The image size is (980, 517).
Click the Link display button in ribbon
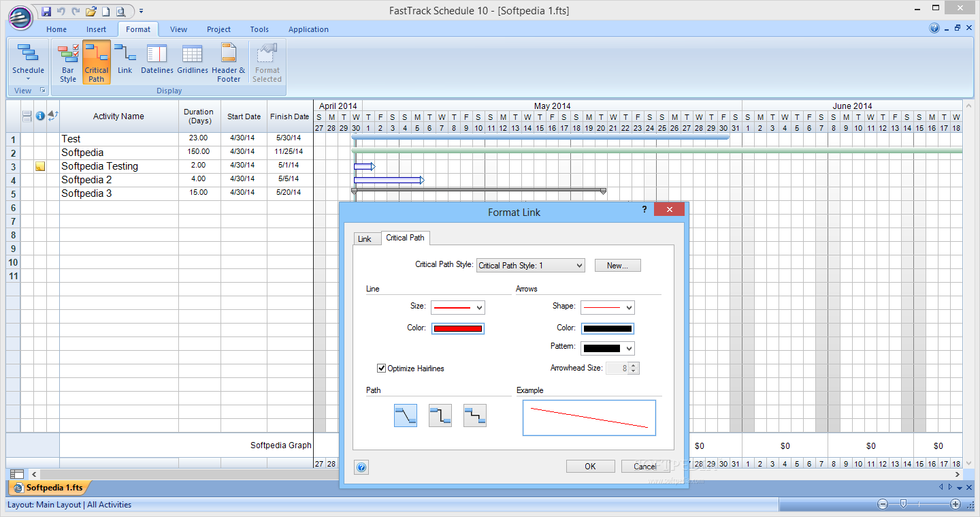pos(125,59)
